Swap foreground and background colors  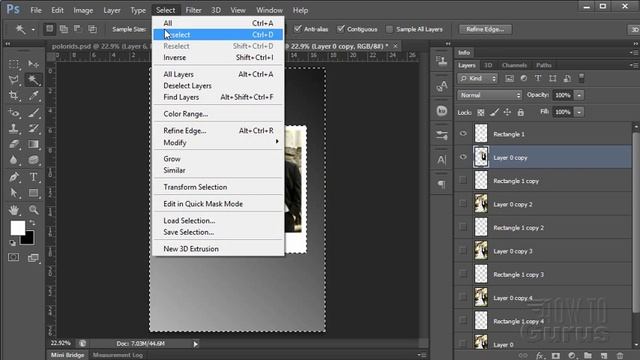click(32, 223)
